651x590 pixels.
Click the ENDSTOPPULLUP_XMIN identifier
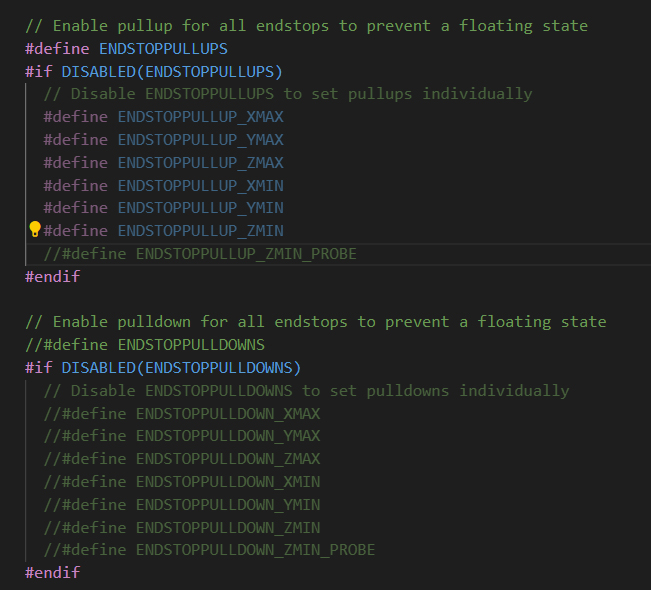(201, 186)
